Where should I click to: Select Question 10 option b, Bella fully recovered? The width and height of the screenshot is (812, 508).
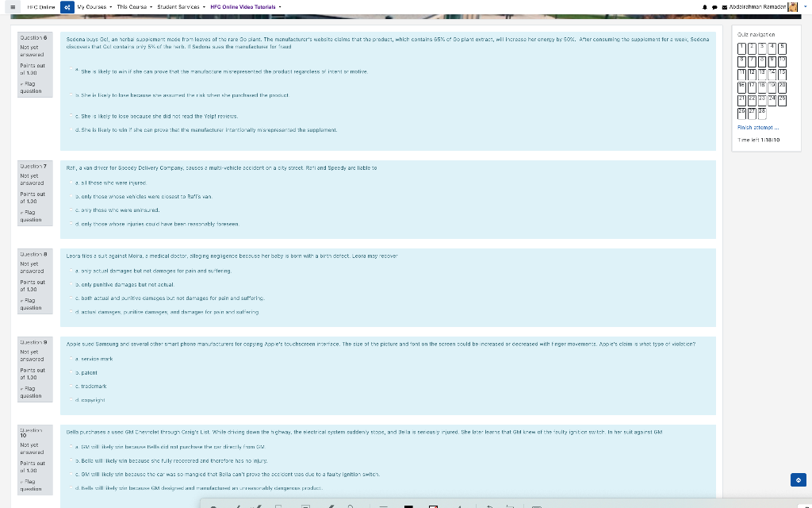pyautogui.click(x=71, y=460)
